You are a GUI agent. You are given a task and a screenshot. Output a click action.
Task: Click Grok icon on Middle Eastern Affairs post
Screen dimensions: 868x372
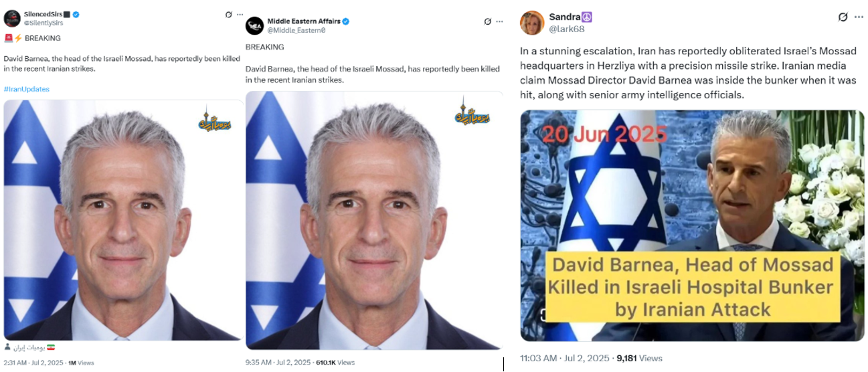[x=488, y=21]
